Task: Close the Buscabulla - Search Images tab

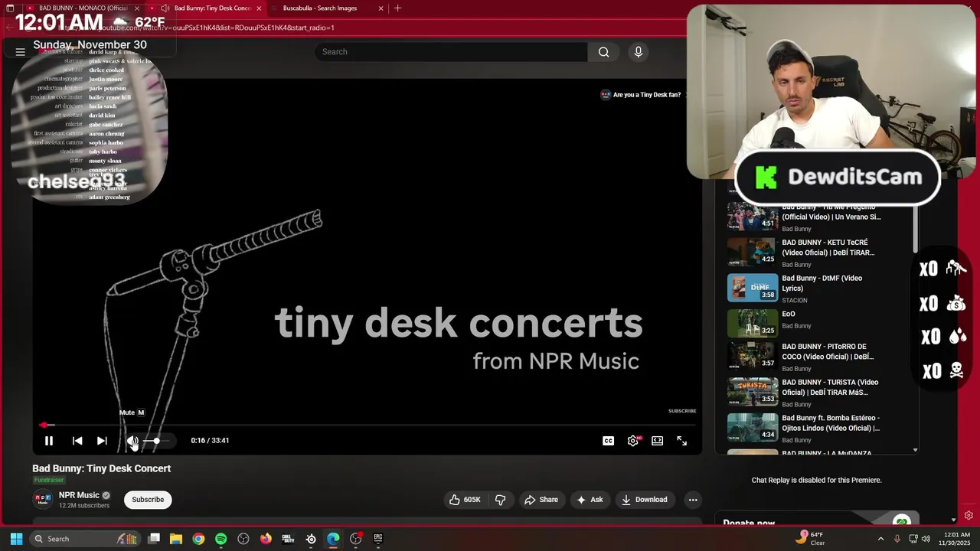Action: (381, 8)
